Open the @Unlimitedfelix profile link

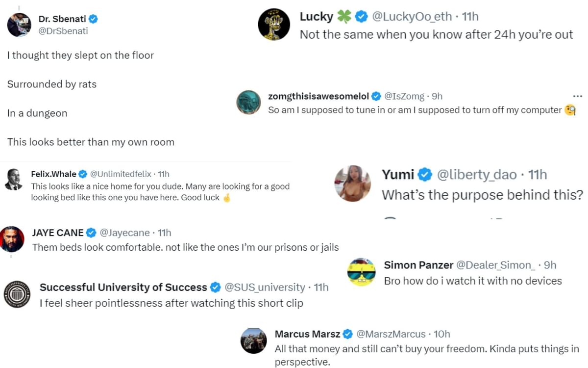click(121, 174)
